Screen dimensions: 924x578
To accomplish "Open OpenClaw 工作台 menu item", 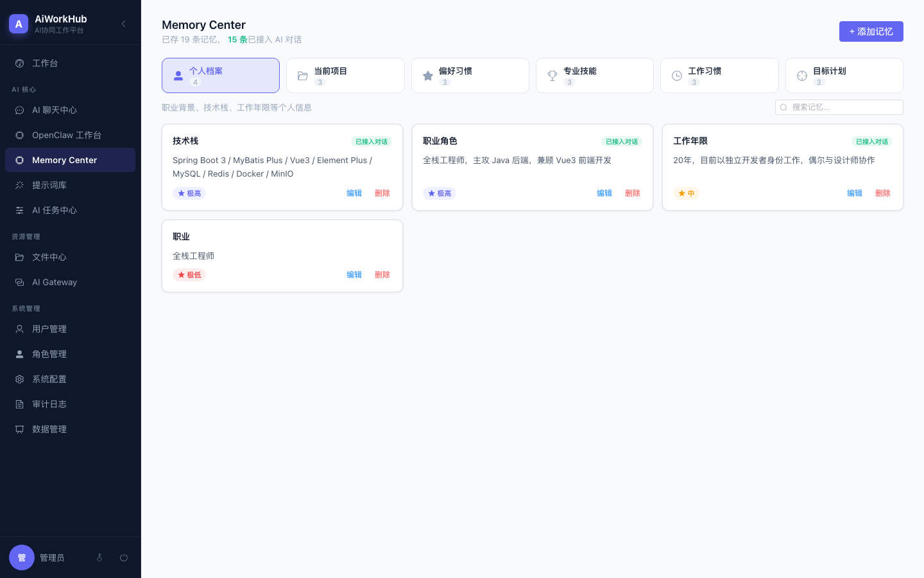I will click(70, 135).
